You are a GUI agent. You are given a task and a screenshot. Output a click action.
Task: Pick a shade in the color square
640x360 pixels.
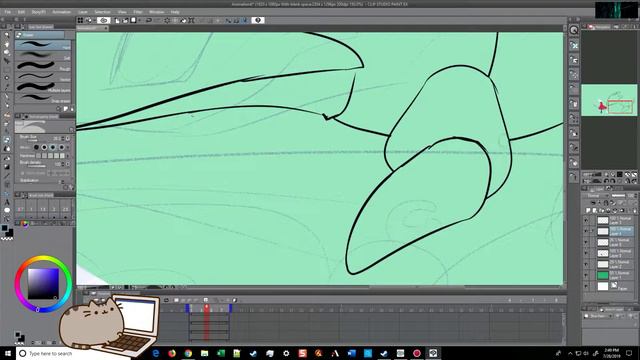tap(43, 284)
